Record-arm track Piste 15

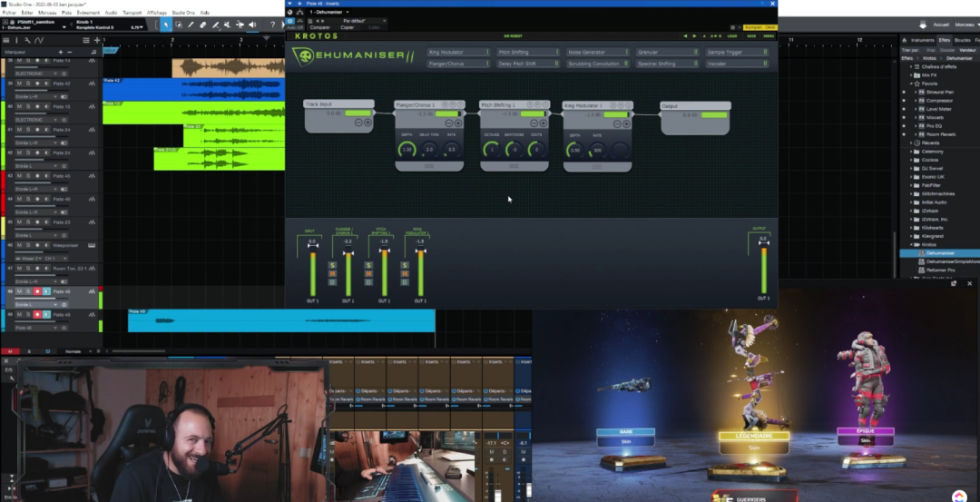pyautogui.click(x=37, y=106)
